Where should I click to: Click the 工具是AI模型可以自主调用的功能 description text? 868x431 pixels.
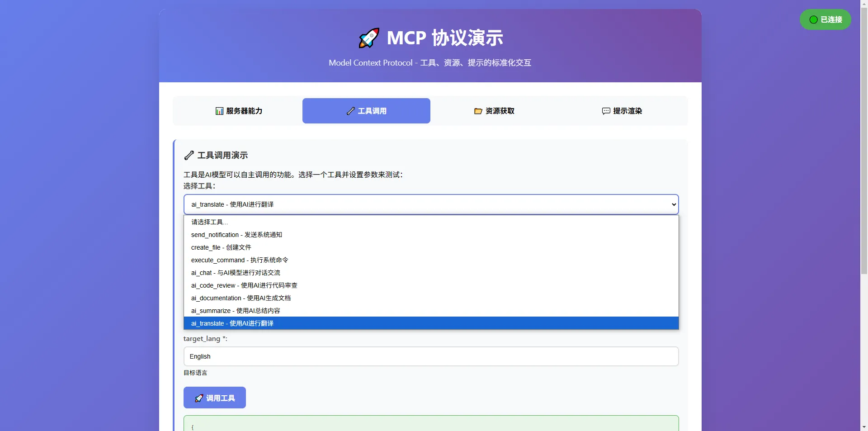[x=293, y=175]
